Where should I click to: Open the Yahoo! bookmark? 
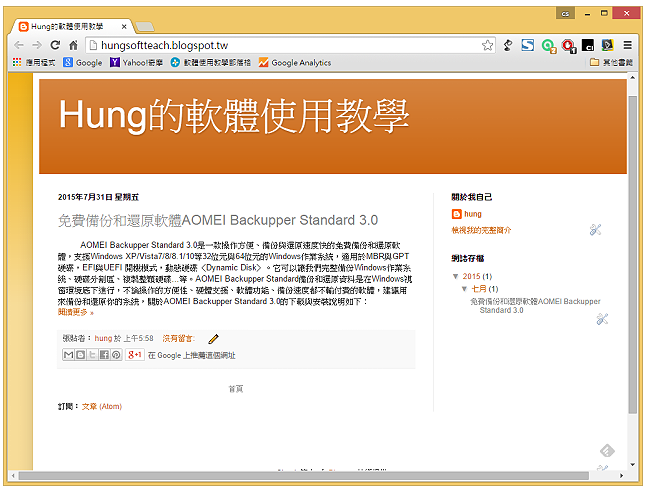pyautogui.click(x=136, y=62)
